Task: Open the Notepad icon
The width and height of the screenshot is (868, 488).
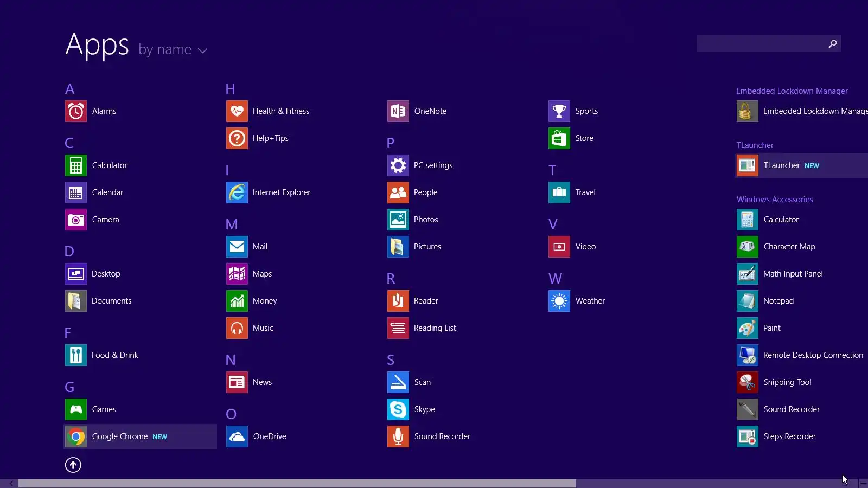Action: (x=748, y=301)
